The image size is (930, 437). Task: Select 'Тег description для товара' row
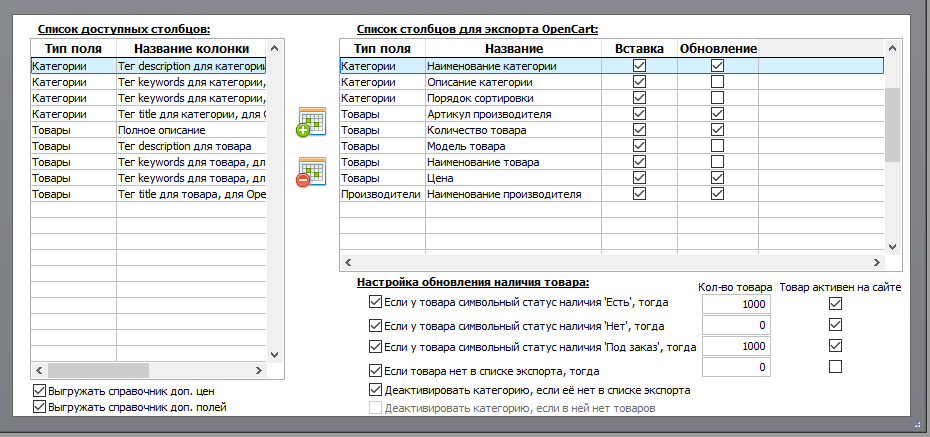pyautogui.click(x=149, y=146)
